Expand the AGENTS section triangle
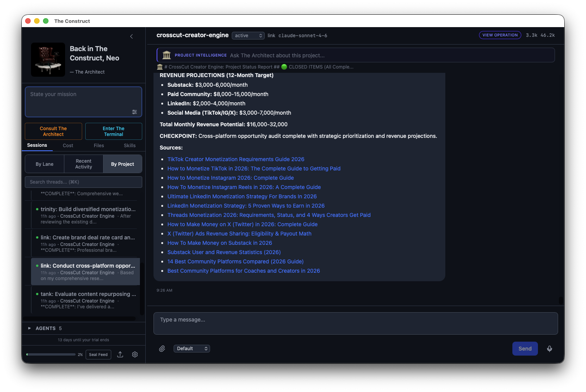 tap(29, 328)
